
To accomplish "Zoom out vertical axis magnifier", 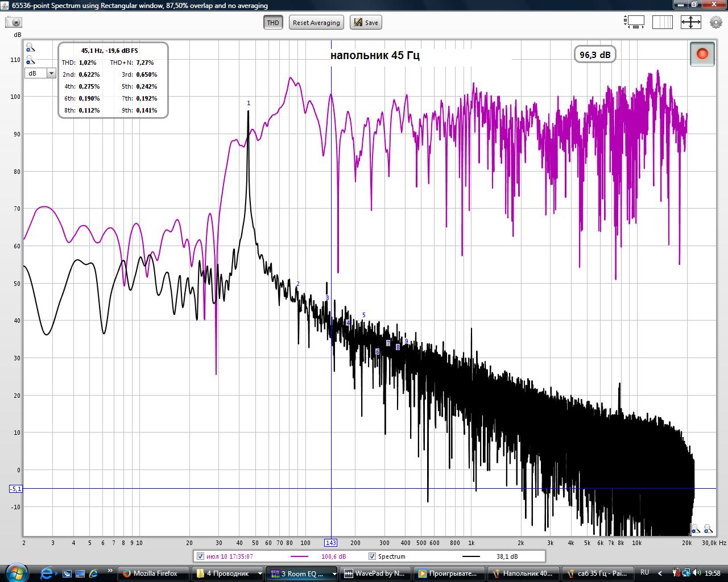I will [30, 60].
